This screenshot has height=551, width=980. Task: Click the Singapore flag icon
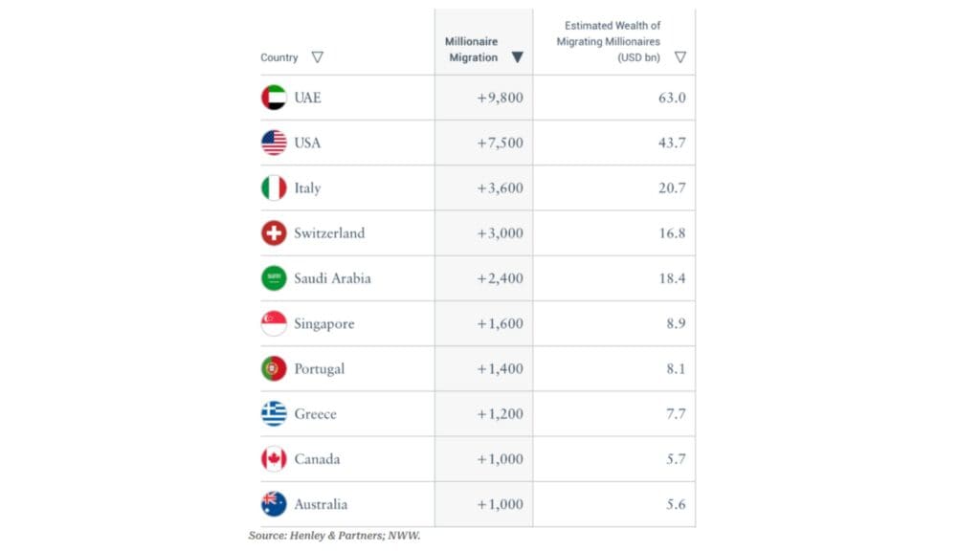(x=274, y=323)
